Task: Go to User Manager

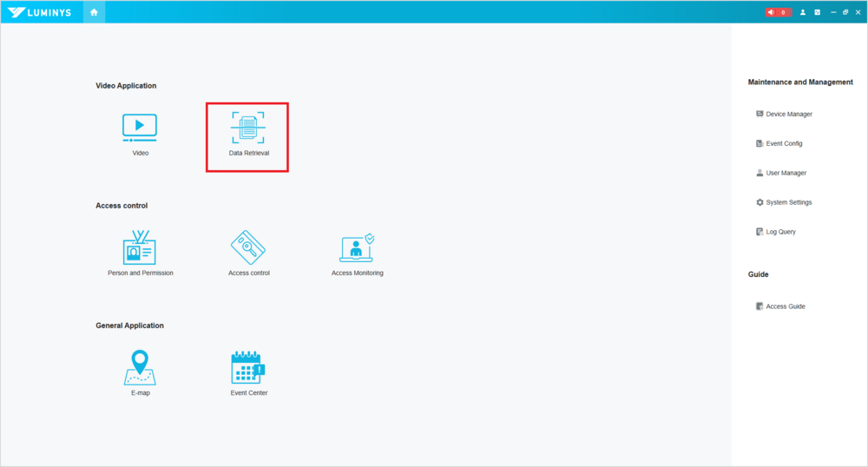Action: [x=786, y=173]
